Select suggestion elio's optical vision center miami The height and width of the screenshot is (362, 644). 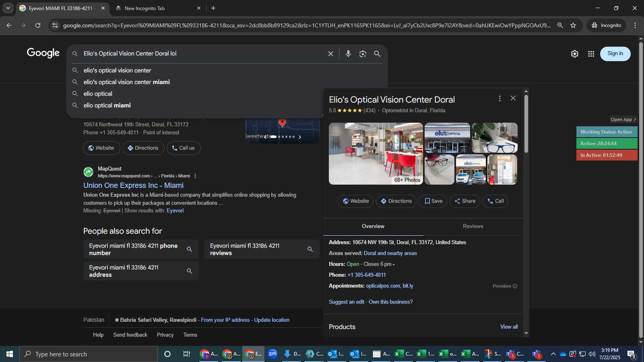[x=227, y=82]
